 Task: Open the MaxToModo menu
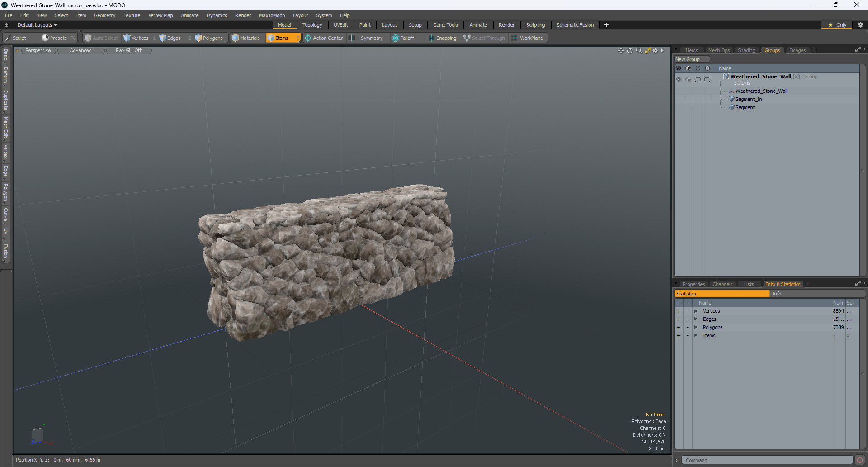(272, 15)
